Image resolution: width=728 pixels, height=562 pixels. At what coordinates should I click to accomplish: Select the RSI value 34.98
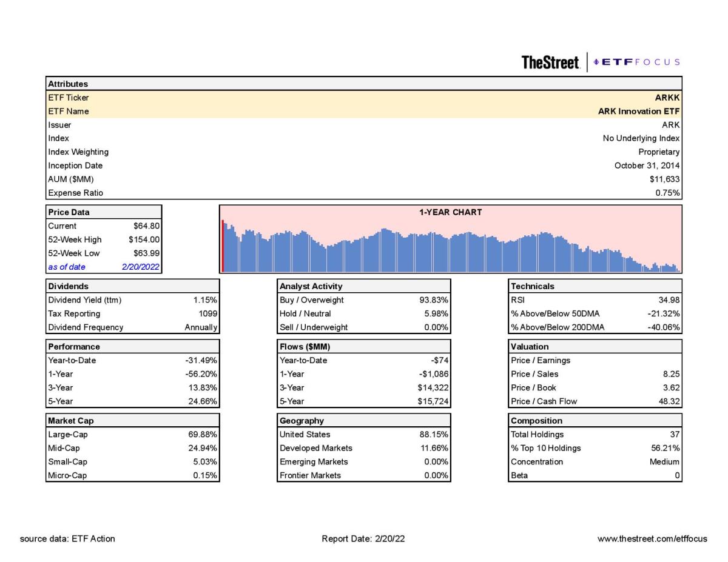tap(670, 299)
